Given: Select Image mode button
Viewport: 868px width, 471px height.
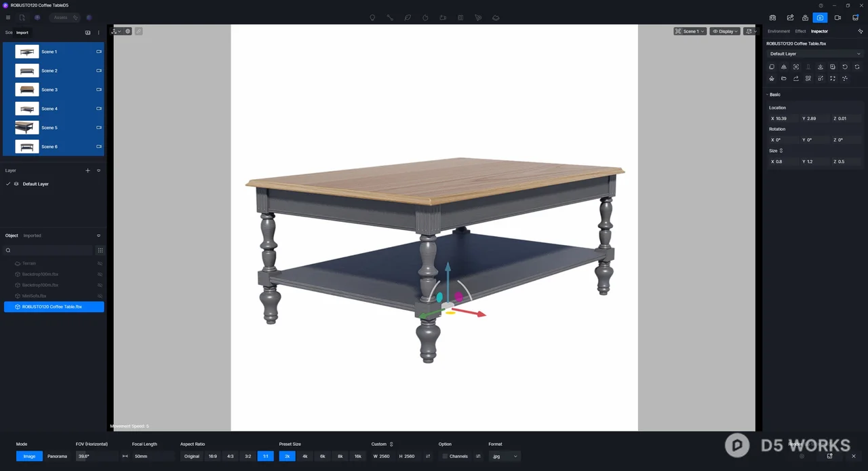Looking at the screenshot, I should click(x=29, y=456).
